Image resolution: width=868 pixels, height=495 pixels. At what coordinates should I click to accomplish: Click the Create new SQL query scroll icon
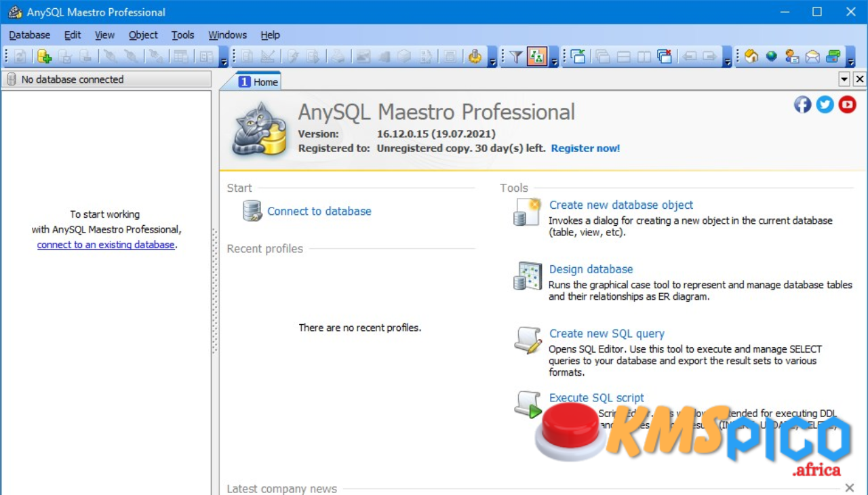click(528, 340)
